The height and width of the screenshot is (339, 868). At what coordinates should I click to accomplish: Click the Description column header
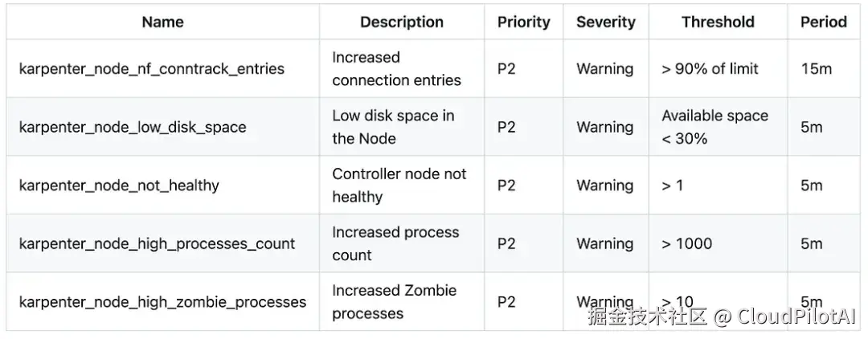402,22
